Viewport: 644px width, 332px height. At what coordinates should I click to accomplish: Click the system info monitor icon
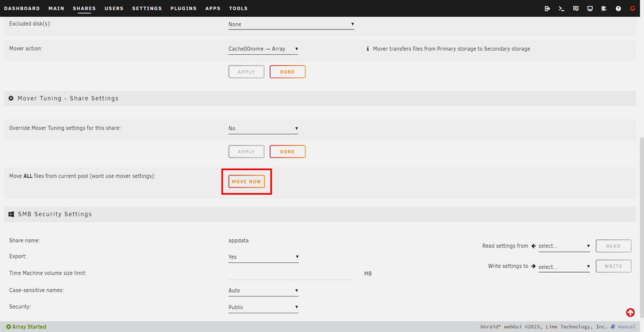coord(590,8)
